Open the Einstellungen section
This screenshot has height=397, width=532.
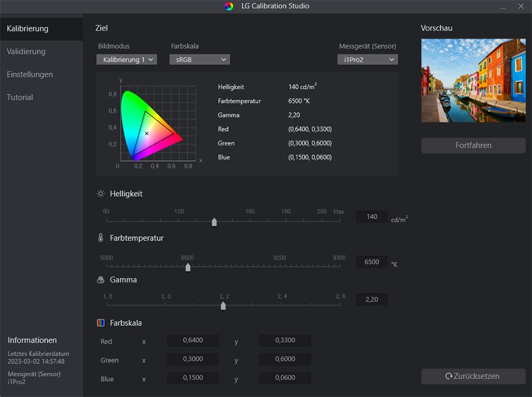pos(41,74)
